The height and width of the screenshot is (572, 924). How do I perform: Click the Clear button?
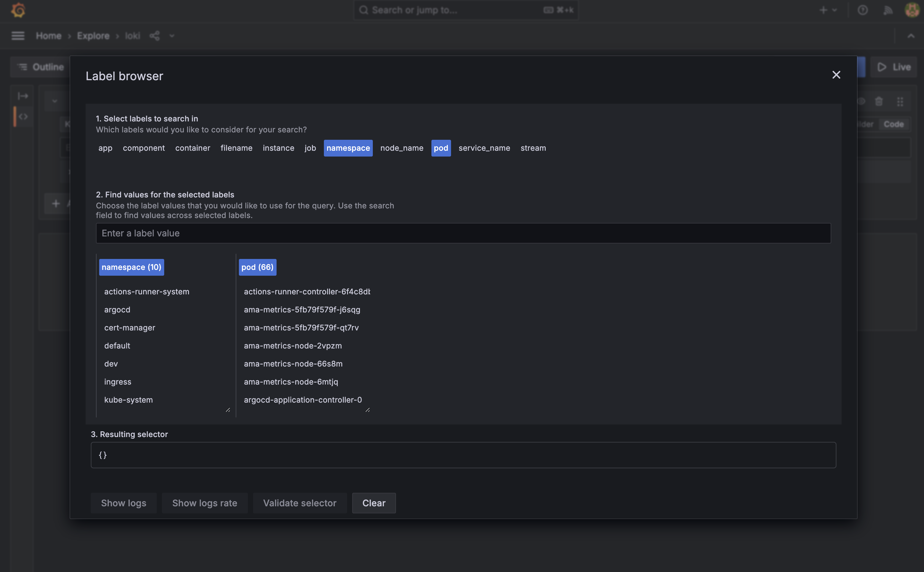pyautogui.click(x=373, y=503)
